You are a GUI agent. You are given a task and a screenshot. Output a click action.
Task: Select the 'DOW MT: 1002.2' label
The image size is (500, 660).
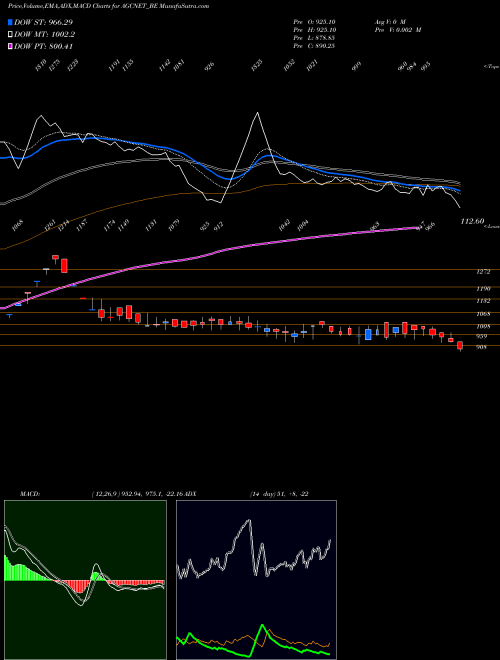pyautogui.click(x=45, y=35)
